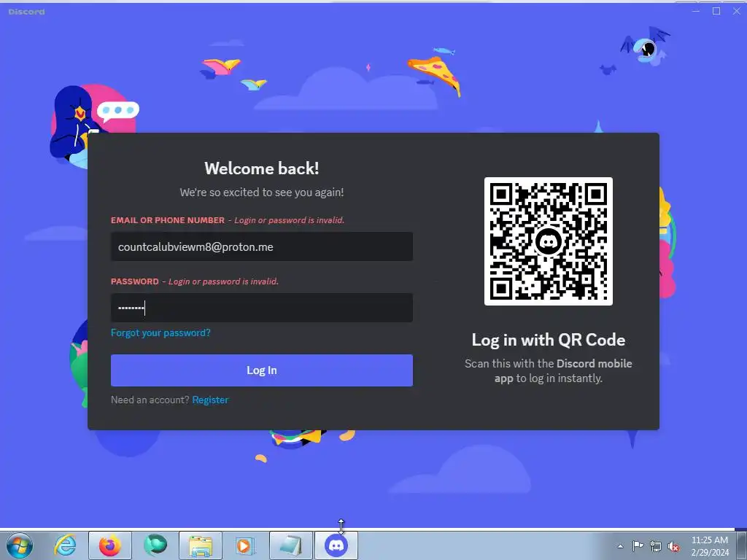Screen dimensions: 747x560
Task: Click the muted volume tray icon
Action: tap(673, 546)
